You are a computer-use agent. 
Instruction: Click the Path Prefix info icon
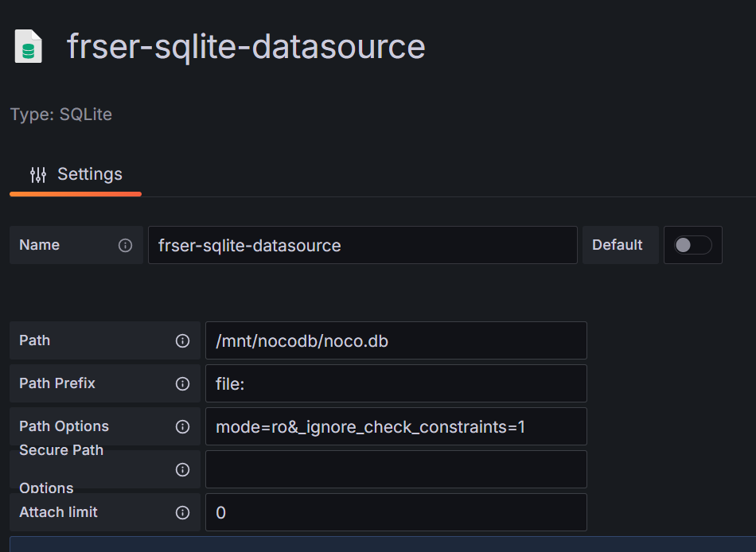pos(182,383)
